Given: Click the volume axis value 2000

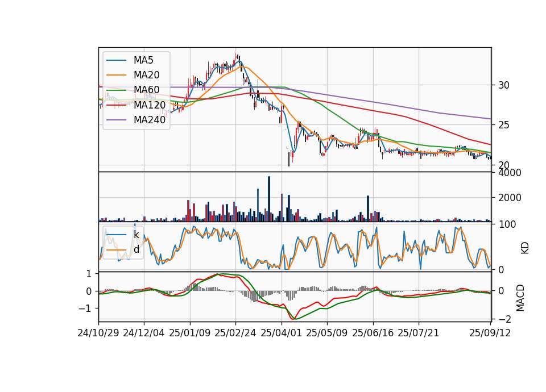Looking at the screenshot, I should [510, 198].
